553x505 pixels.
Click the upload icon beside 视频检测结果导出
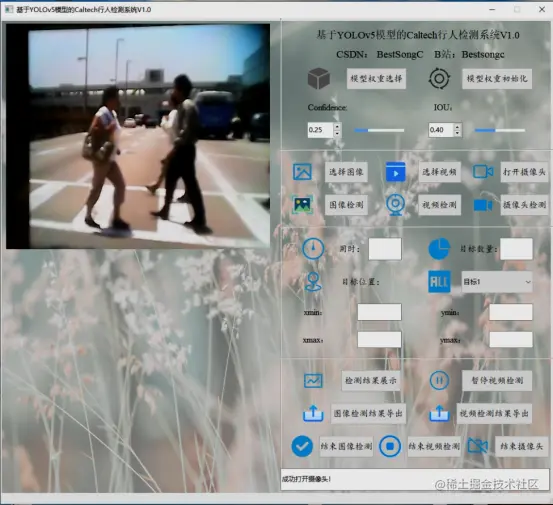[439, 413]
